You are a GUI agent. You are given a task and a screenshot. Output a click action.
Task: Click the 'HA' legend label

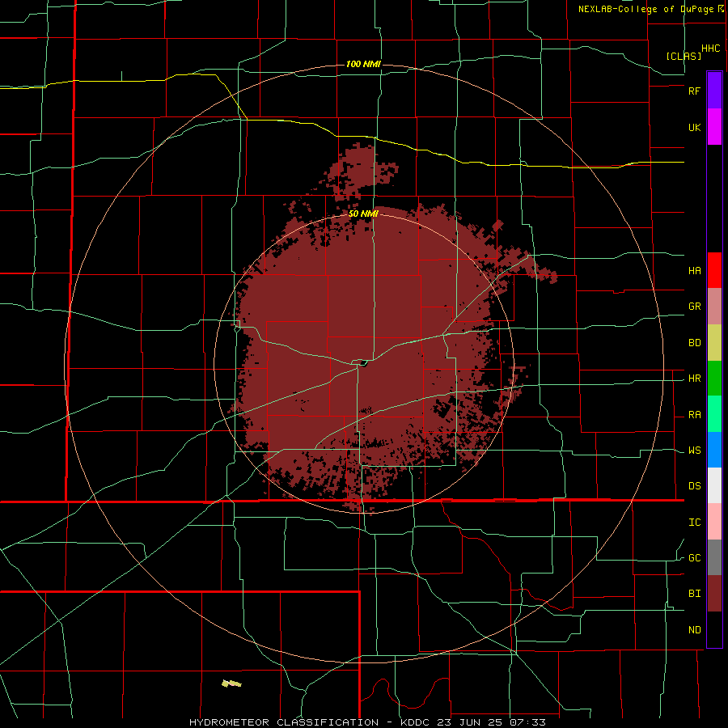coord(694,271)
